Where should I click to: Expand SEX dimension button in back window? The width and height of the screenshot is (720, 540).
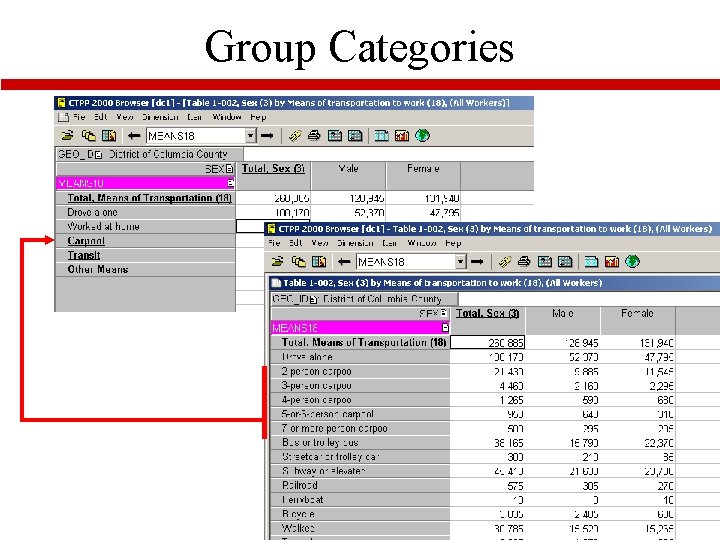(x=229, y=169)
